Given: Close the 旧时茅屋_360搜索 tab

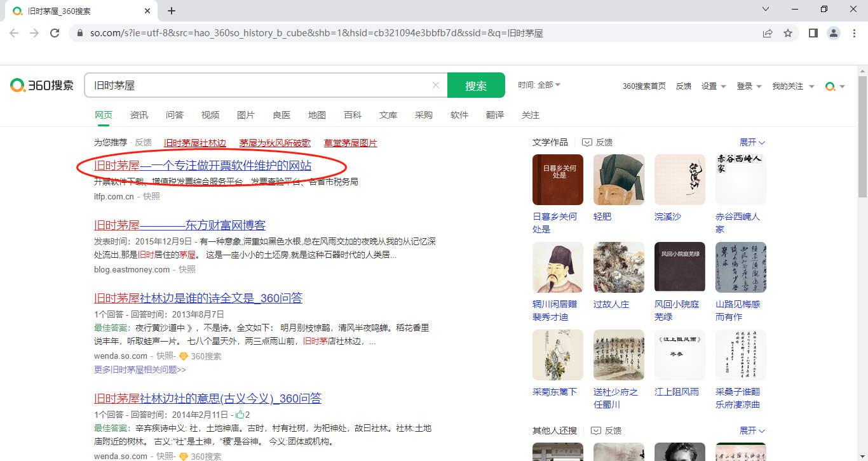Looking at the screenshot, I should tap(147, 11).
